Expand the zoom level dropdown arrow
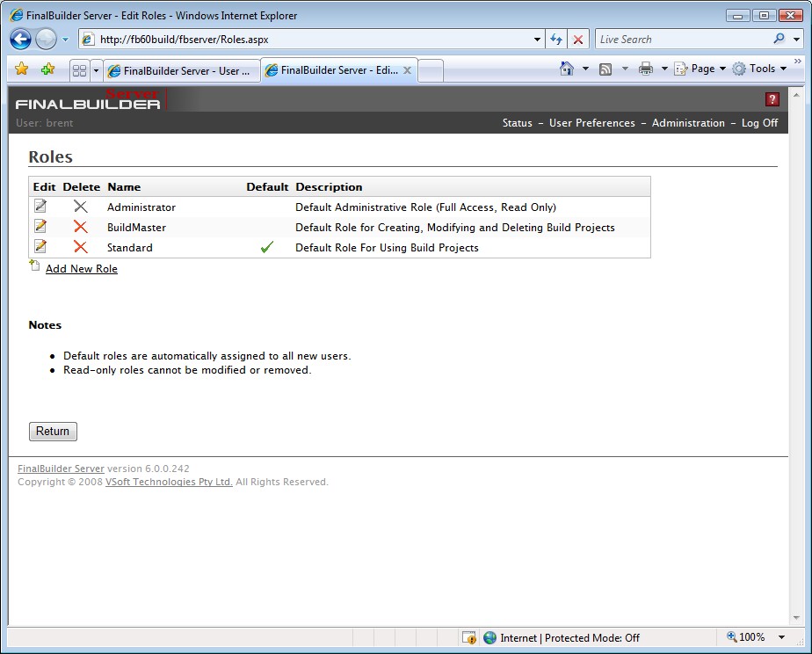Viewport: 812px width, 654px height. [x=781, y=637]
